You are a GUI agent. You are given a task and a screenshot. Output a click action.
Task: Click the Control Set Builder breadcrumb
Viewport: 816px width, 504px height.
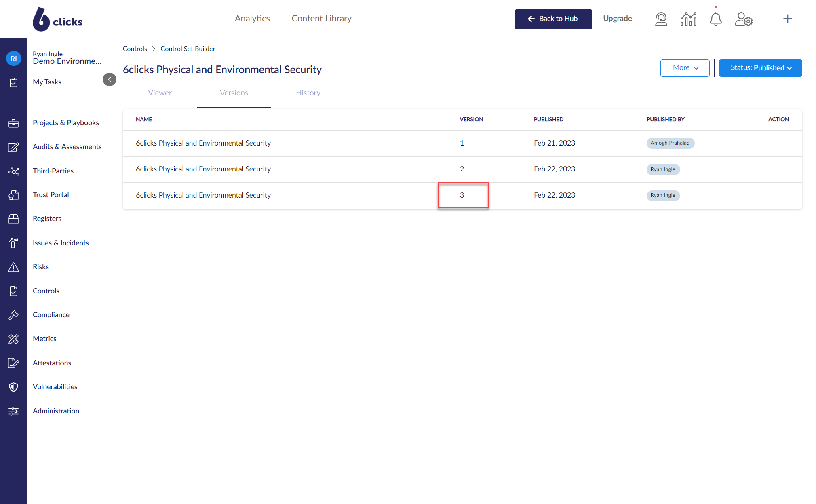point(188,49)
